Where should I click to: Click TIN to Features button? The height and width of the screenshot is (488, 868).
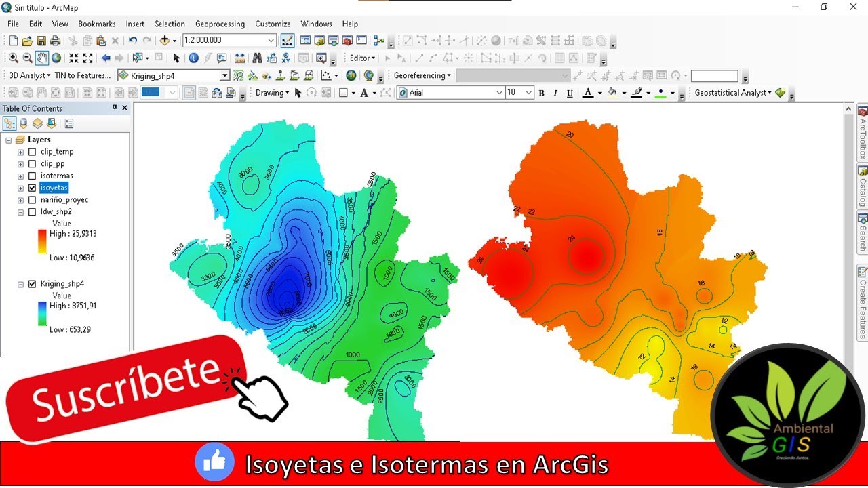tap(83, 75)
